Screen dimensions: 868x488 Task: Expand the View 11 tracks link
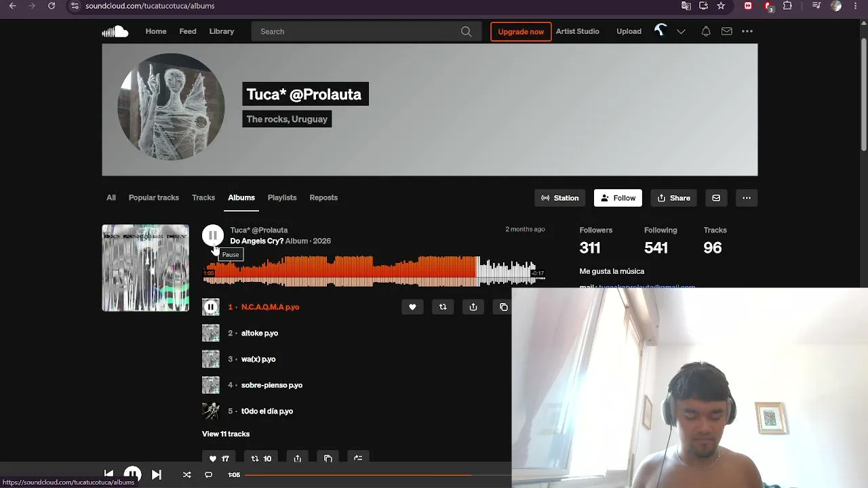point(226,434)
